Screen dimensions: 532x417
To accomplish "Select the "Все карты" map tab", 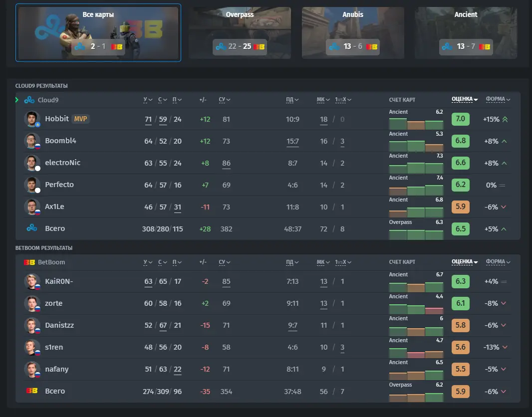I will 98,32.
